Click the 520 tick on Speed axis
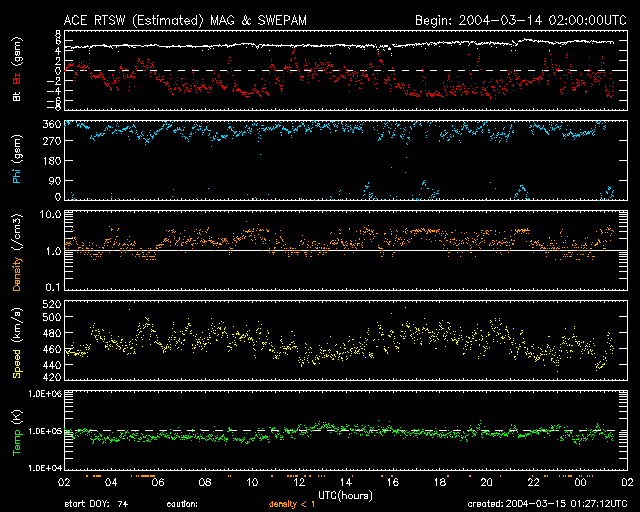This screenshot has height=512, width=640. tap(51, 303)
